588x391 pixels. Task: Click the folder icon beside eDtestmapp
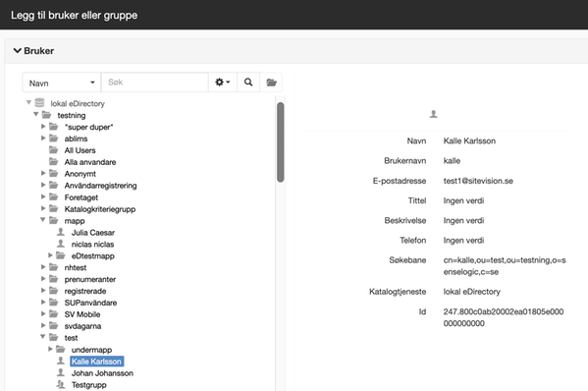(61, 255)
